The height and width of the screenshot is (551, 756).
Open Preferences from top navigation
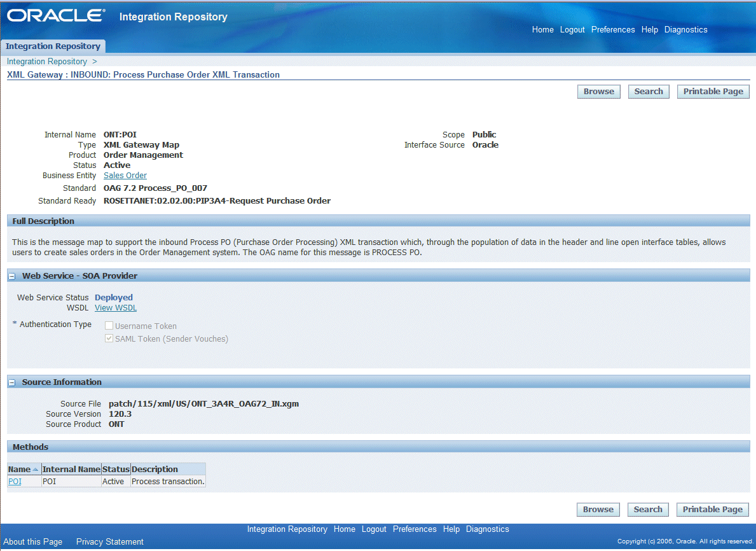(613, 29)
